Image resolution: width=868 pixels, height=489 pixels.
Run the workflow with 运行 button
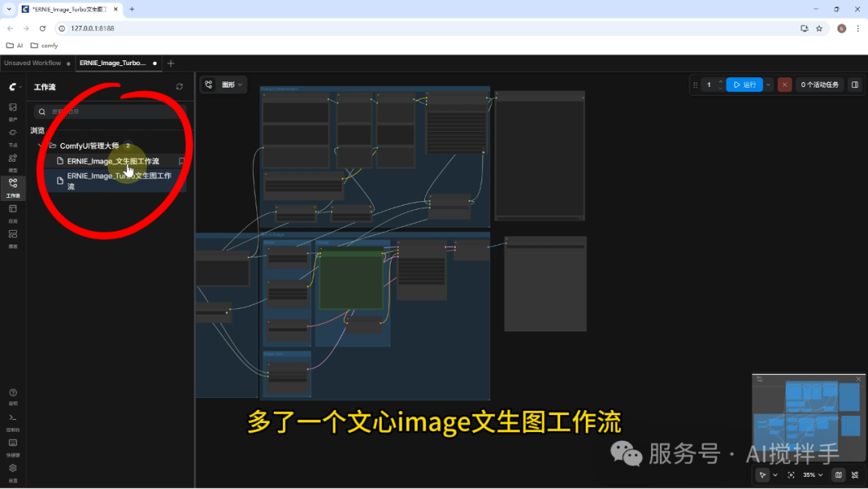(744, 84)
